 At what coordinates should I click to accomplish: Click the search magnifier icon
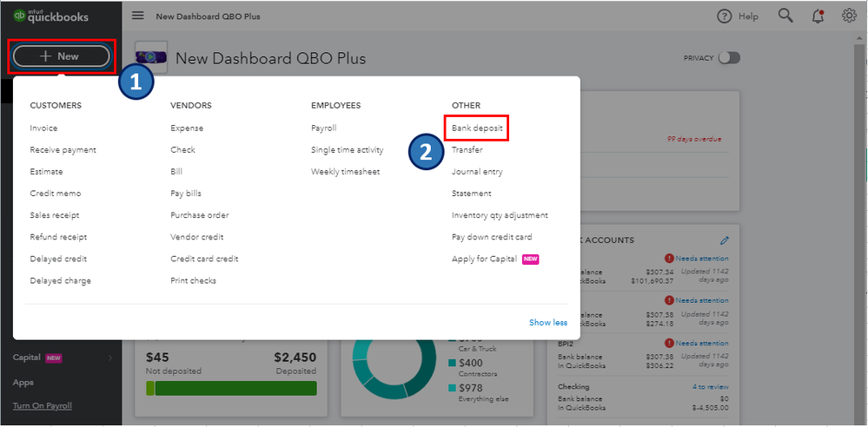tap(785, 16)
